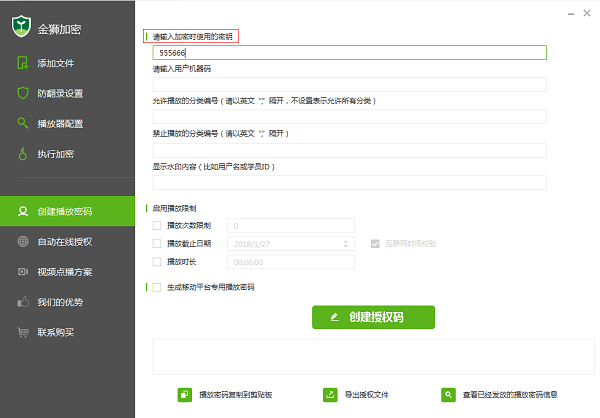Image resolution: width=600 pixels, height=418 pixels.
Task: Click the 联系购买 shopping cart icon
Action: 23,332
